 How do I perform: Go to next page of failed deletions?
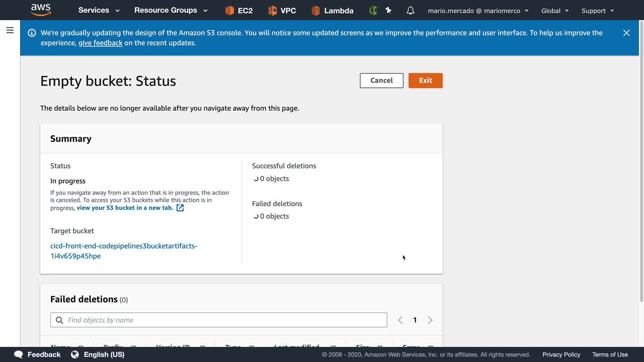[x=430, y=320]
